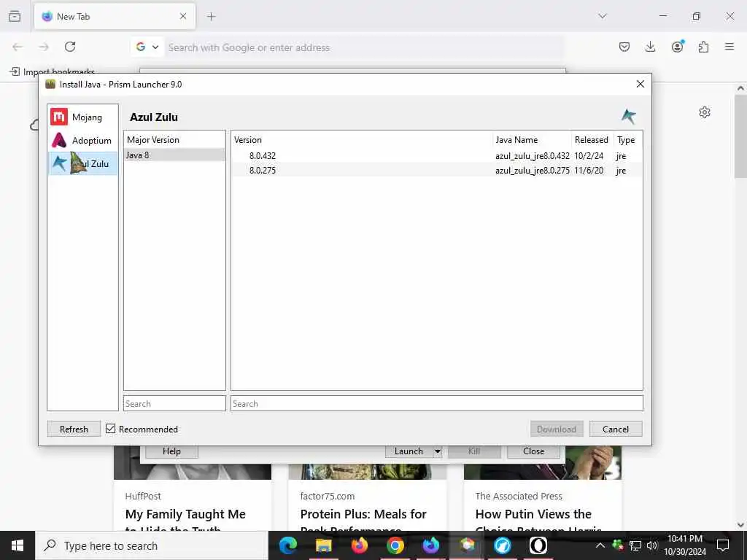Open the factor75.com Protein Plus card
This screenshot has height=560, width=747.
point(368,488)
